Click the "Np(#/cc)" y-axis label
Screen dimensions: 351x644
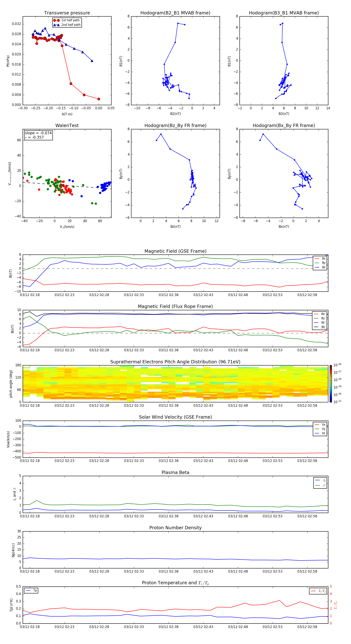(13, 550)
